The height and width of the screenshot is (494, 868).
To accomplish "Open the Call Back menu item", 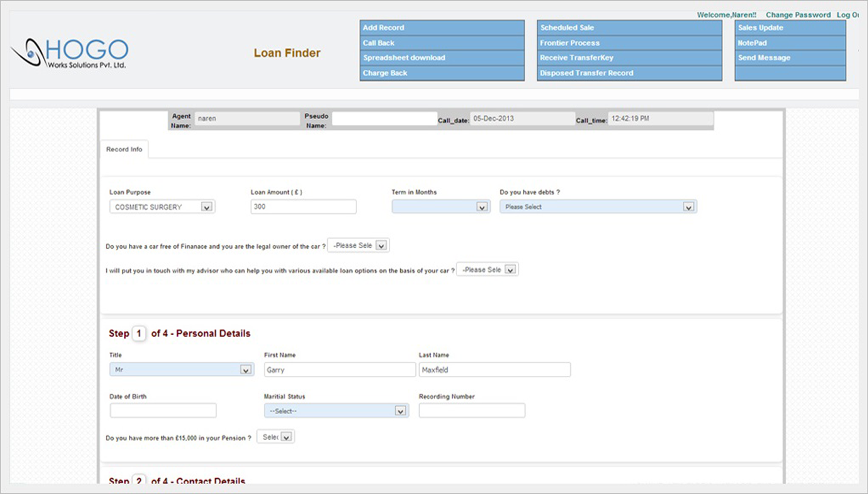I will pyautogui.click(x=442, y=43).
